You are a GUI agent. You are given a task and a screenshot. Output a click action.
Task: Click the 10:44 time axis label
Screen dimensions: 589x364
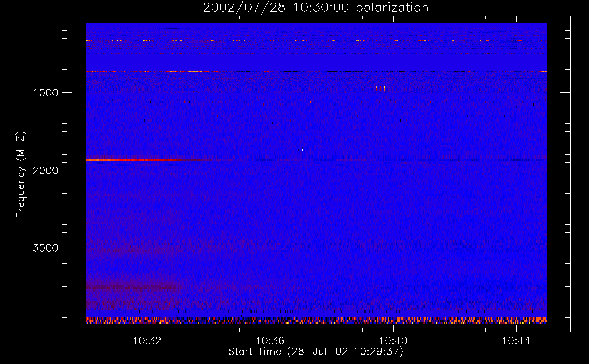[516, 341]
